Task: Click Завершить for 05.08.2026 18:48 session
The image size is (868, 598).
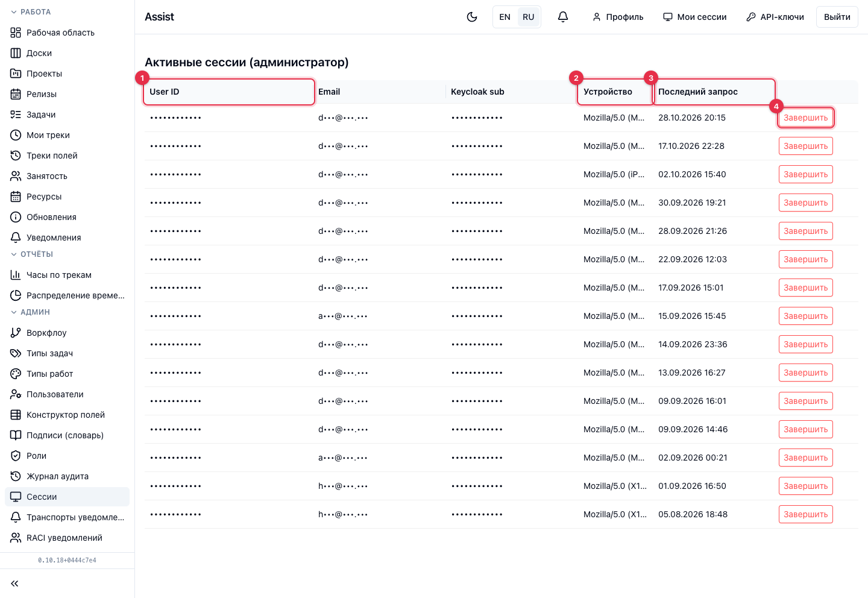Action: [x=806, y=514]
